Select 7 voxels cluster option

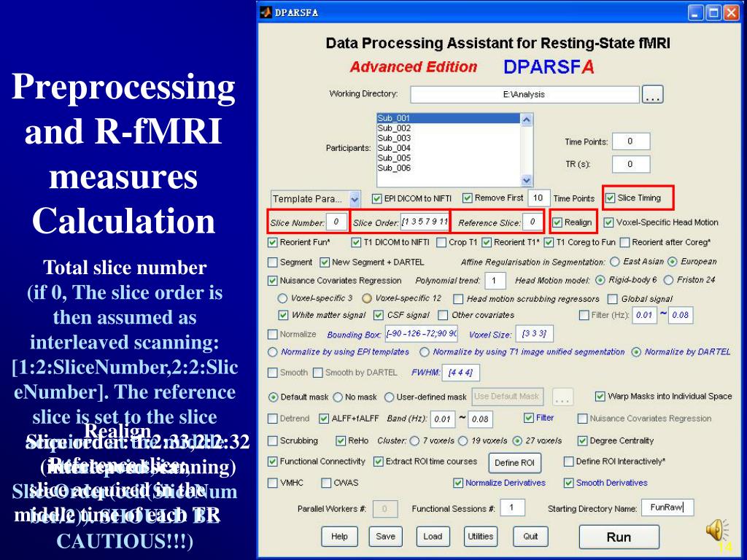tap(414, 441)
